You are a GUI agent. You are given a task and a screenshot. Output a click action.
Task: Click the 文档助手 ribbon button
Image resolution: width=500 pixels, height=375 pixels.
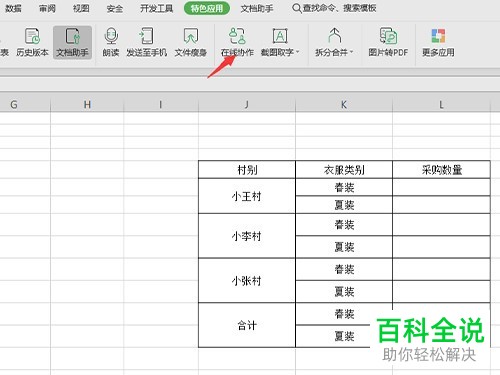point(72,43)
